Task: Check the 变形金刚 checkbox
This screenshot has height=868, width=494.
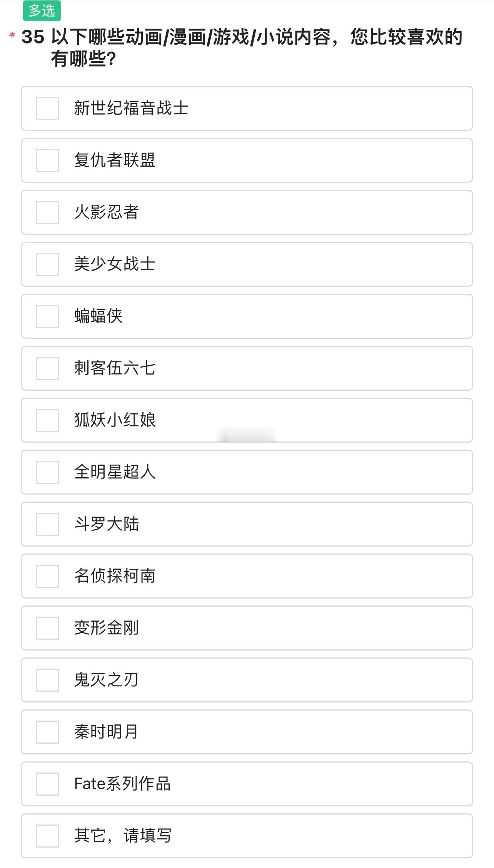Action: point(47,628)
